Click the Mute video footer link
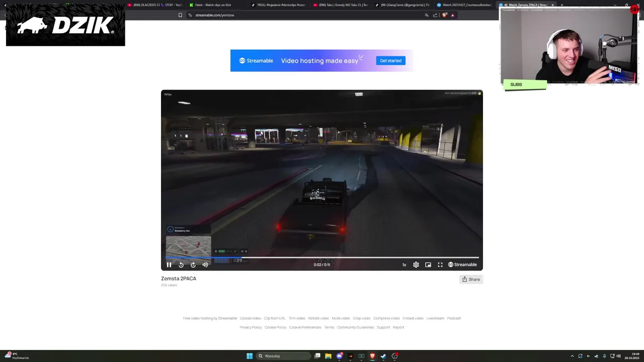 click(341, 318)
